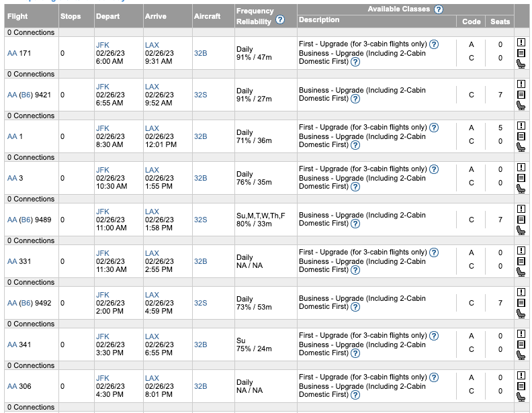
Task: Open flight details icon for AA 1
Action: (521, 136)
